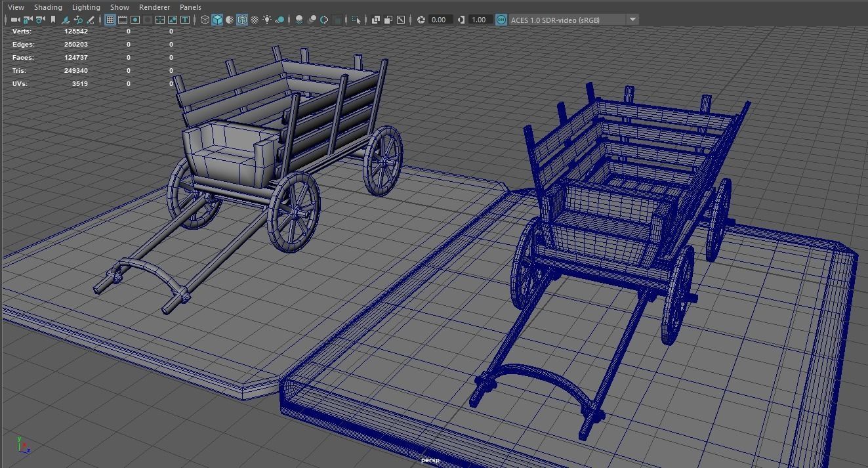Open the Shading menu

pyautogui.click(x=48, y=7)
